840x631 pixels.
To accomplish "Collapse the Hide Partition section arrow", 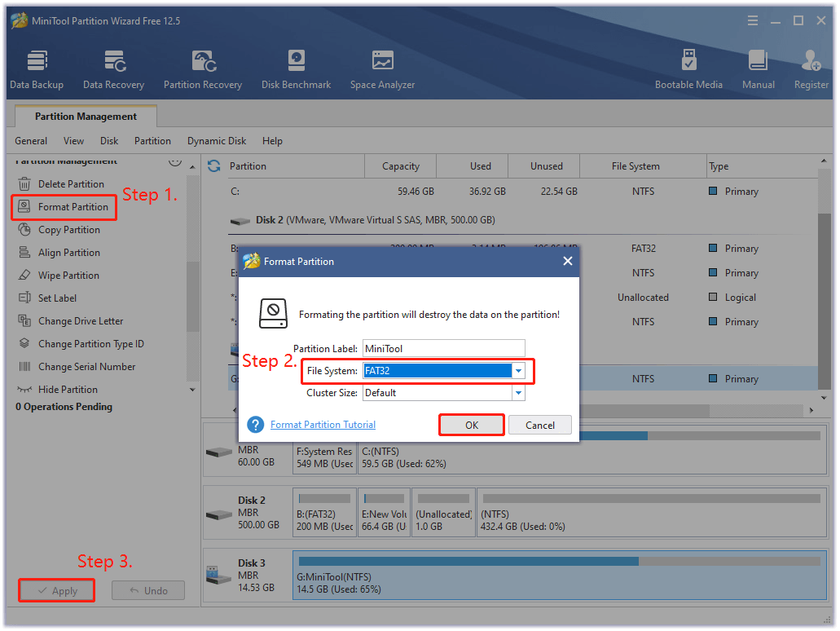I will pos(192,389).
